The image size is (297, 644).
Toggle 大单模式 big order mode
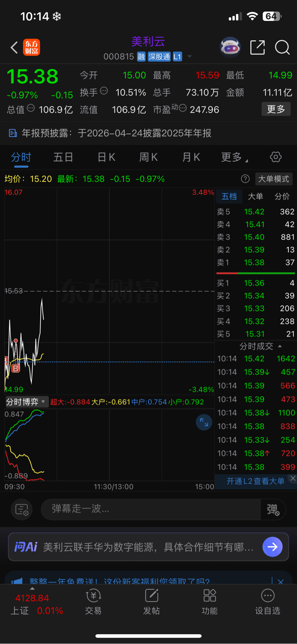(274, 179)
